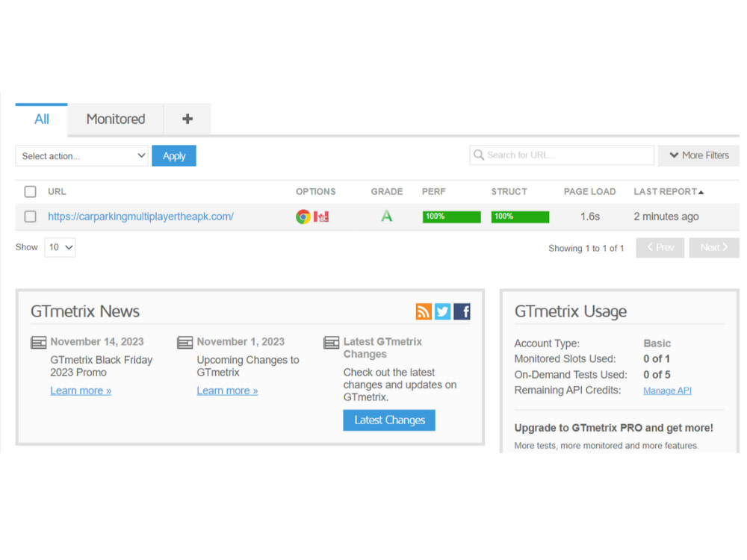747x560 pixels.
Task: Click the Latest Changes button
Action: coord(389,420)
